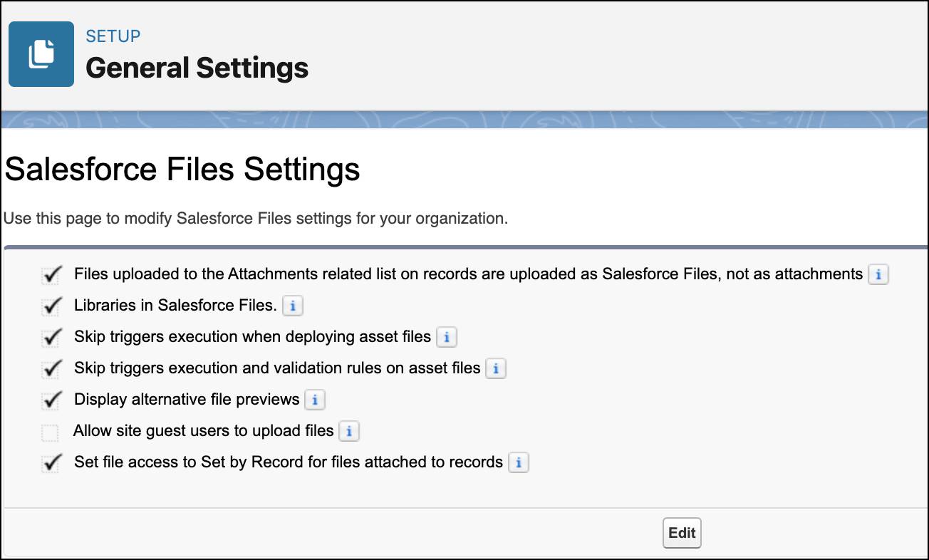Click the SETUP breadcrumb label
Image resolution: width=929 pixels, height=560 pixels.
113,36
